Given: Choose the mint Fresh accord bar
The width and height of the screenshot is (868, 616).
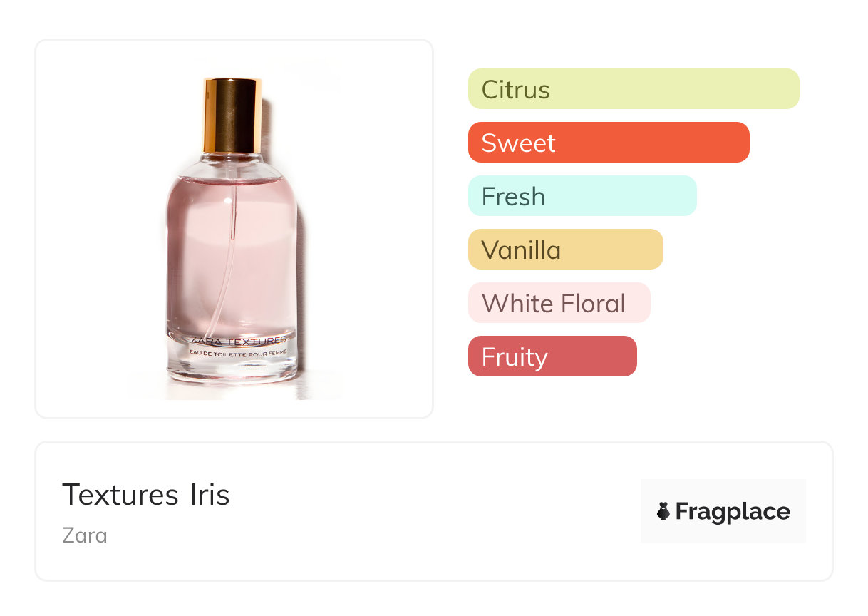Looking at the screenshot, I should click(x=582, y=196).
